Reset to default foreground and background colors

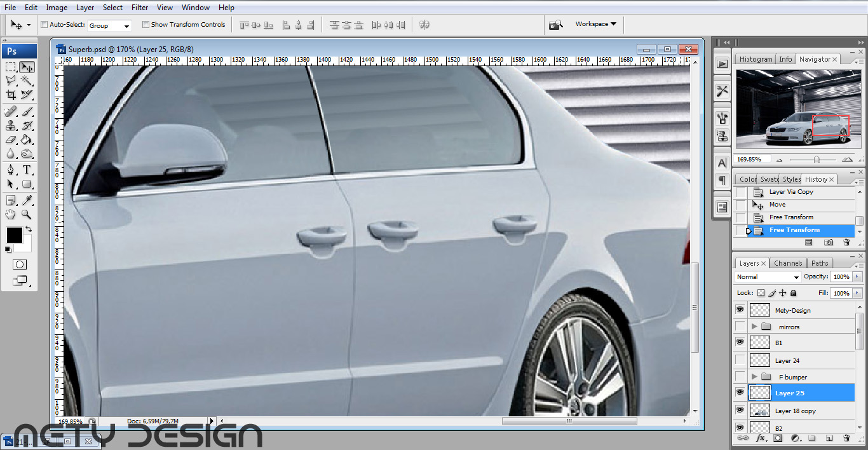pos(8,249)
